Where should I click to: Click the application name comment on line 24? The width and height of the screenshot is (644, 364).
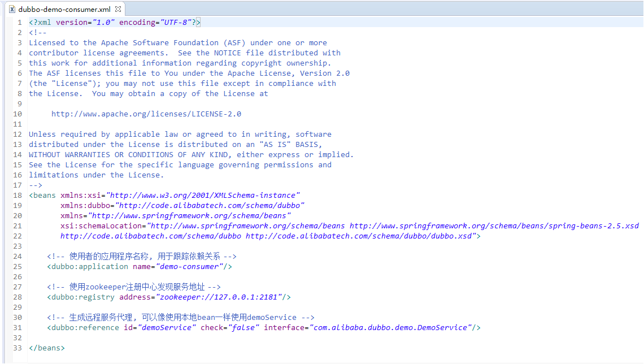142,257
